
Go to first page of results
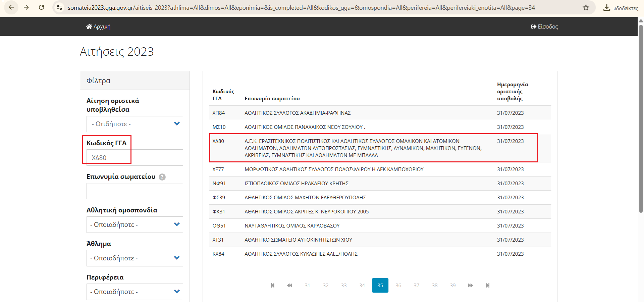[x=272, y=285]
